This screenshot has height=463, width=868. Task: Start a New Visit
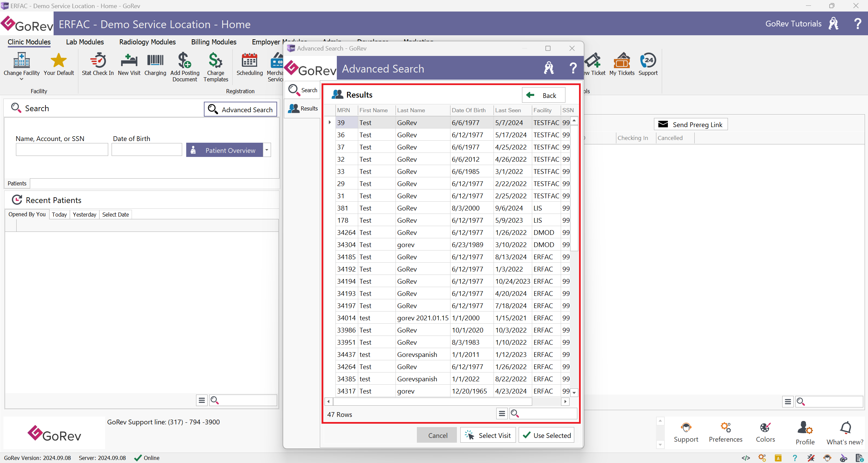click(x=129, y=64)
